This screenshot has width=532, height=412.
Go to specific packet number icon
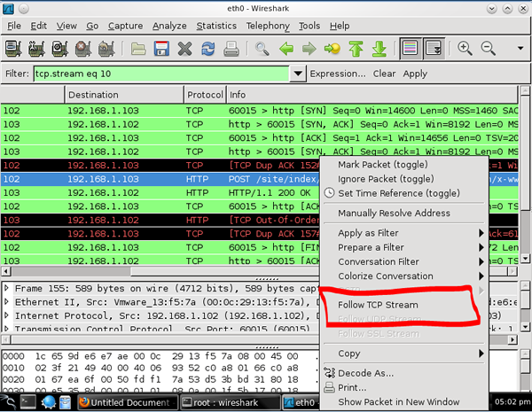click(x=332, y=49)
